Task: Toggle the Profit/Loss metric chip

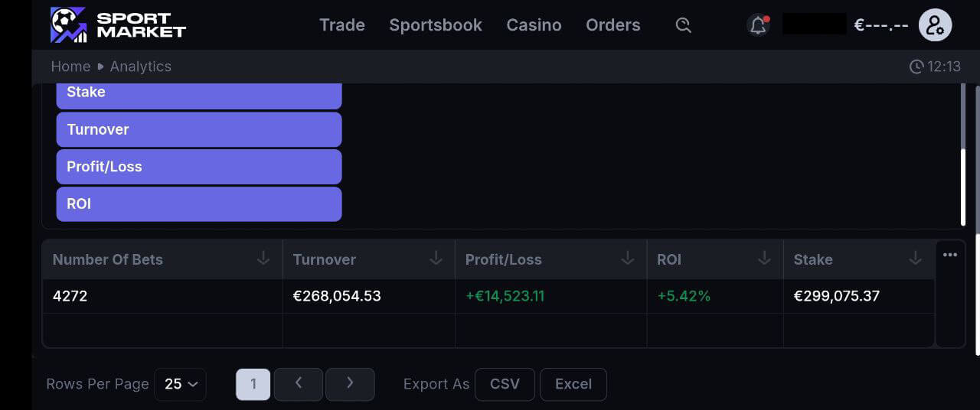Action: point(198,167)
